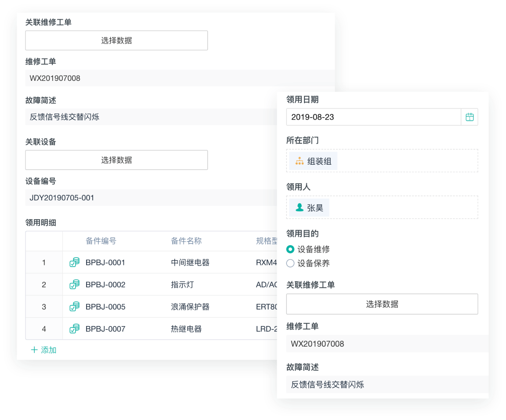Select the 设备保养 radio option
The height and width of the screenshot is (420, 506).
(x=290, y=263)
